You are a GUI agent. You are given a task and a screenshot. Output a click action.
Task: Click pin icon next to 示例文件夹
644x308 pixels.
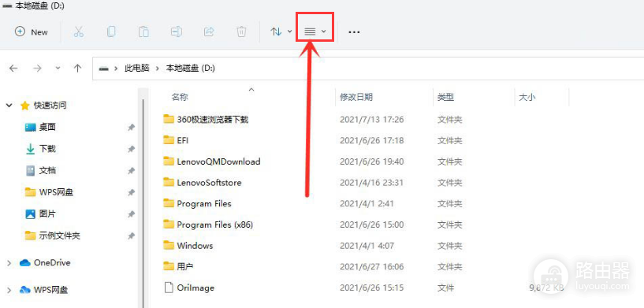coord(131,236)
